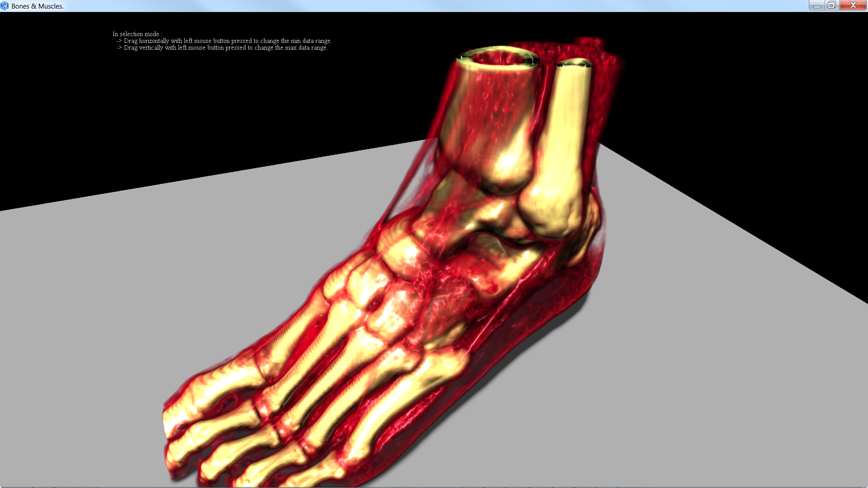The image size is (868, 488).
Task: Close the Bones & Muscles window
Action: tap(853, 5)
